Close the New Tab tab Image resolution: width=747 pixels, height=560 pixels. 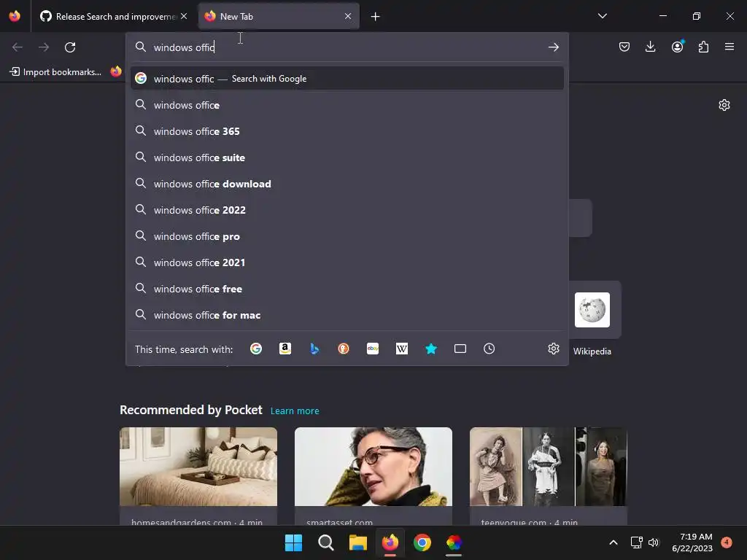coord(348,16)
